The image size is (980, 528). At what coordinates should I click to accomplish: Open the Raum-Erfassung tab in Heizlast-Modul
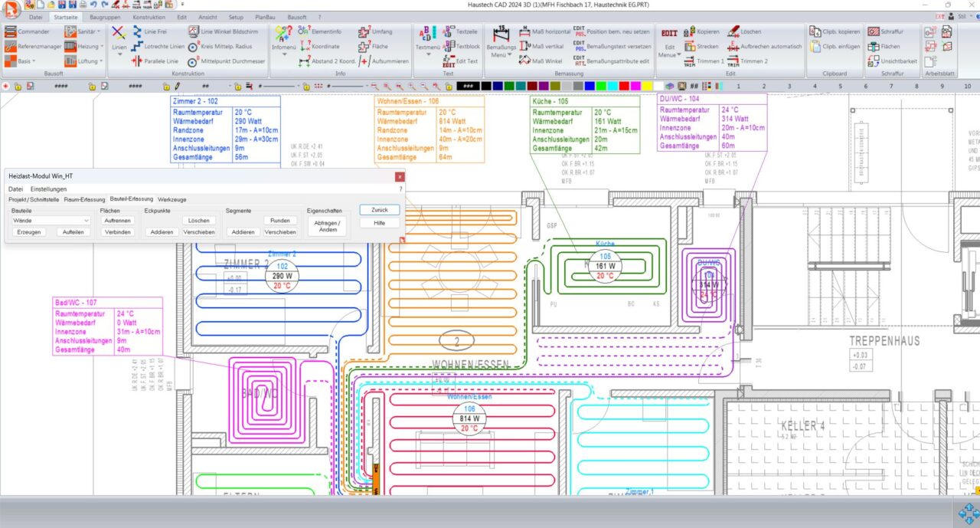pyautogui.click(x=84, y=199)
